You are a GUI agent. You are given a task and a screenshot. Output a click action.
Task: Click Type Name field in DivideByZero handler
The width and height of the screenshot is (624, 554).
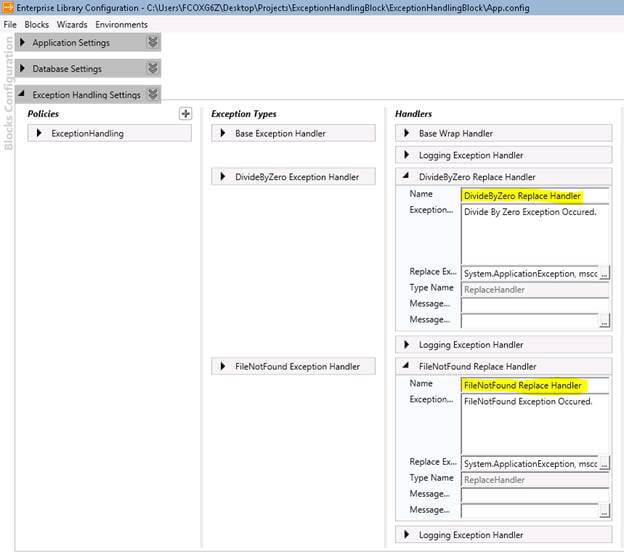pyautogui.click(x=535, y=289)
